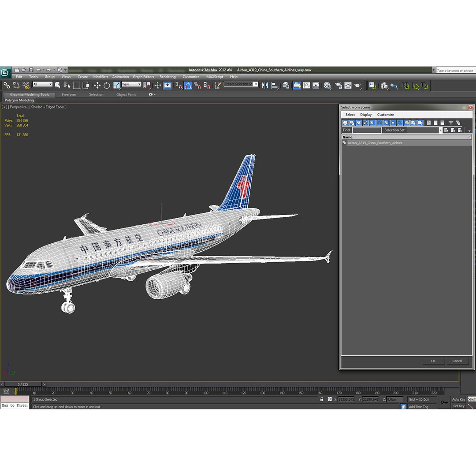476x476 pixels.
Task: Expand toolbar overflow arrow in Select From Scene
Action: (x=469, y=131)
